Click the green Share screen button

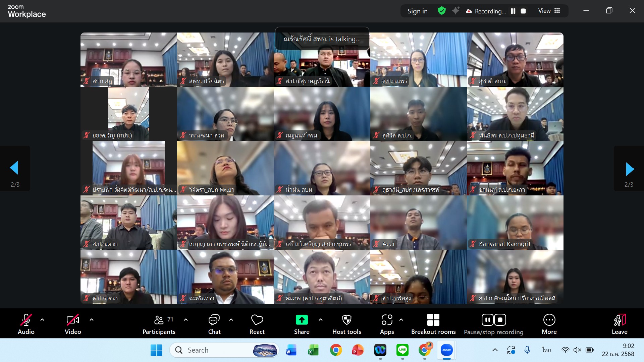click(302, 320)
